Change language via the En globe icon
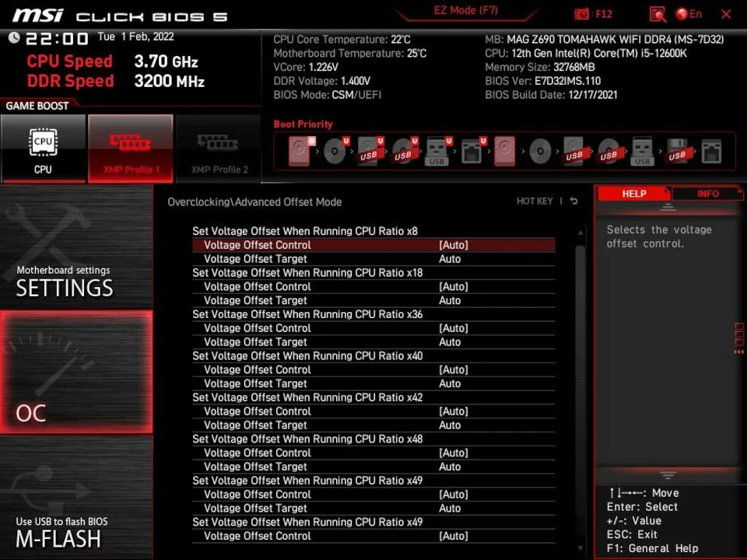This screenshot has height=560, width=747. pyautogui.click(x=689, y=14)
